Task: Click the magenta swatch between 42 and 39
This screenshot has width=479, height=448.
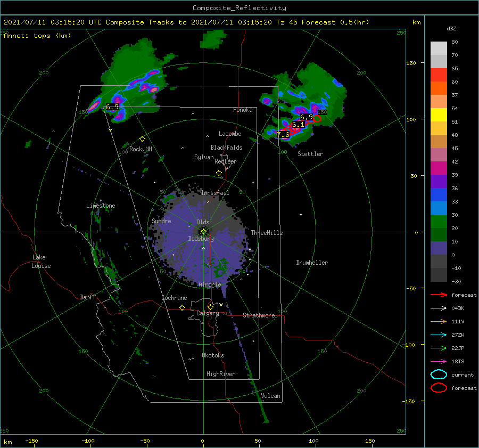Action: 439,168
